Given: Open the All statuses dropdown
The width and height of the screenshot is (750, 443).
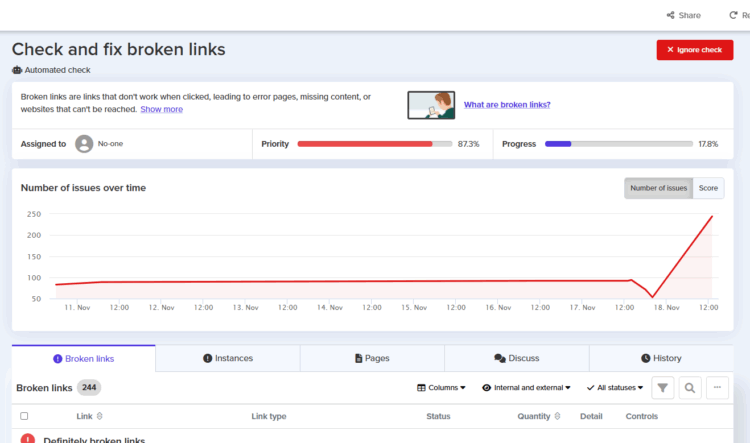Looking at the screenshot, I should (614, 388).
